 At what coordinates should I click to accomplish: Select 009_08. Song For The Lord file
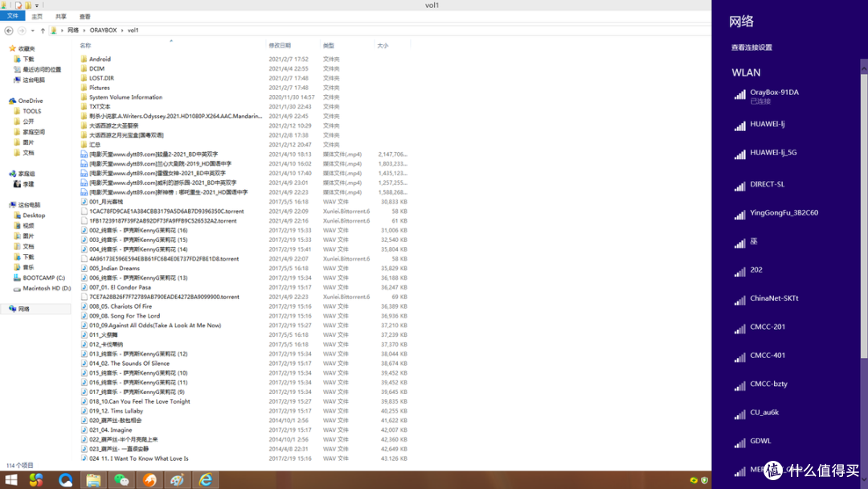125,316
